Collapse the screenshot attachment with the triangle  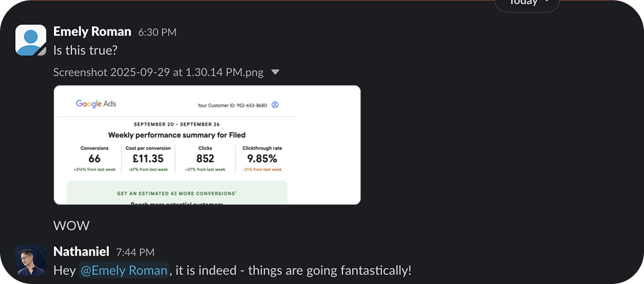pyautogui.click(x=276, y=72)
